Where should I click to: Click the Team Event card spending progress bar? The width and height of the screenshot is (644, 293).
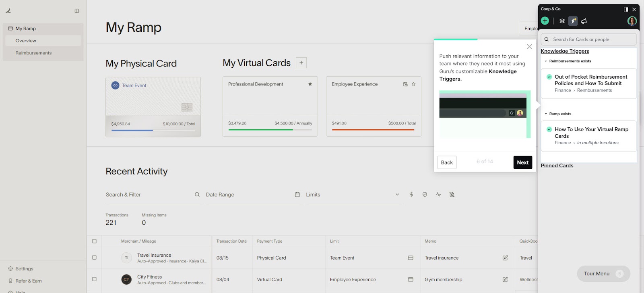153,131
